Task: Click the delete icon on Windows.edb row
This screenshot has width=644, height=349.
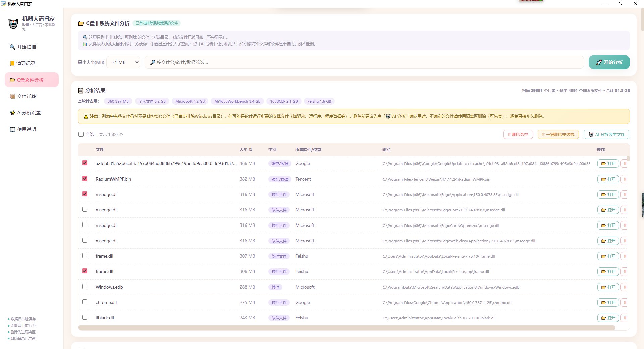Action: click(624, 287)
